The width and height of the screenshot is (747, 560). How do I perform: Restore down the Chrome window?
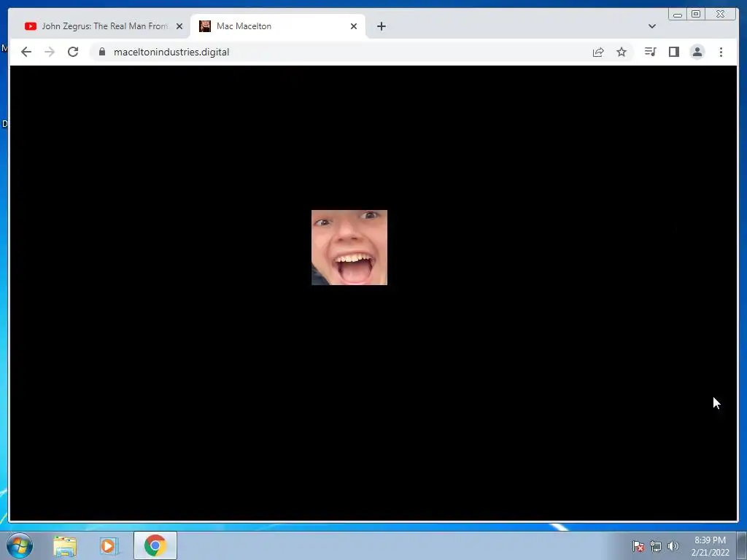click(695, 15)
